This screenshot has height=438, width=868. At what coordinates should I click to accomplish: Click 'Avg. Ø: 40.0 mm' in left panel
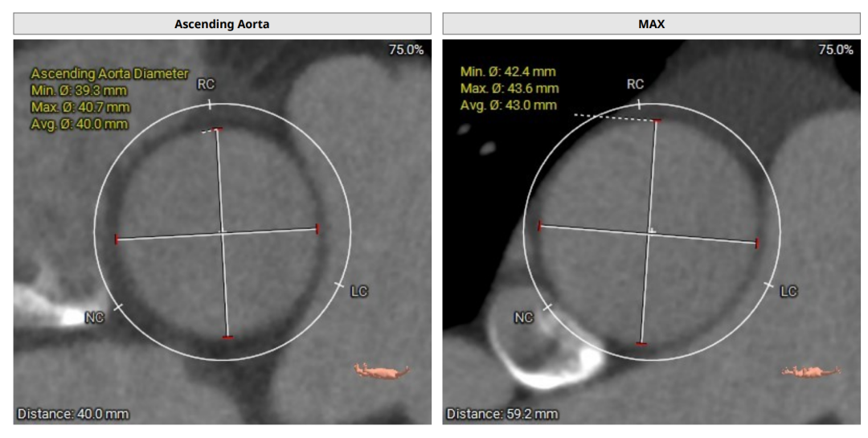pyautogui.click(x=79, y=124)
